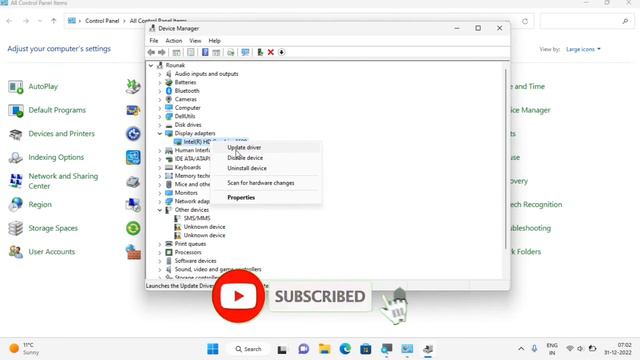
Task: Collapse the Display adapters node
Action: (160, 133)
